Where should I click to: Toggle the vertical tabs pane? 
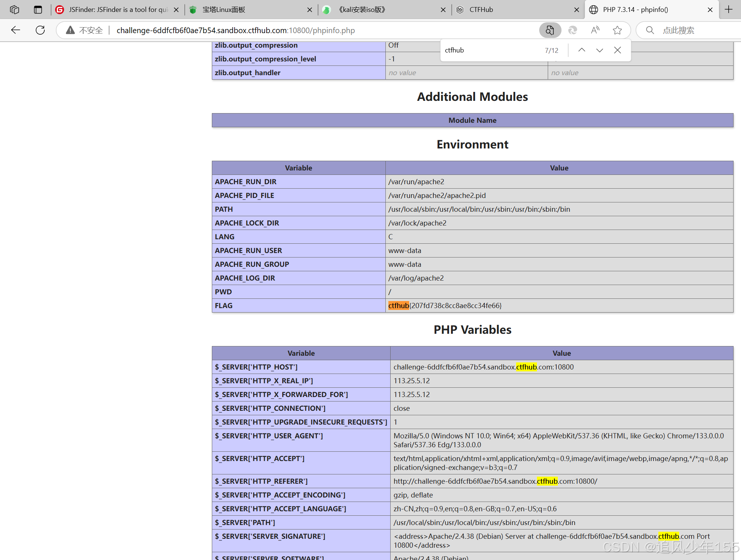[38, 9]
